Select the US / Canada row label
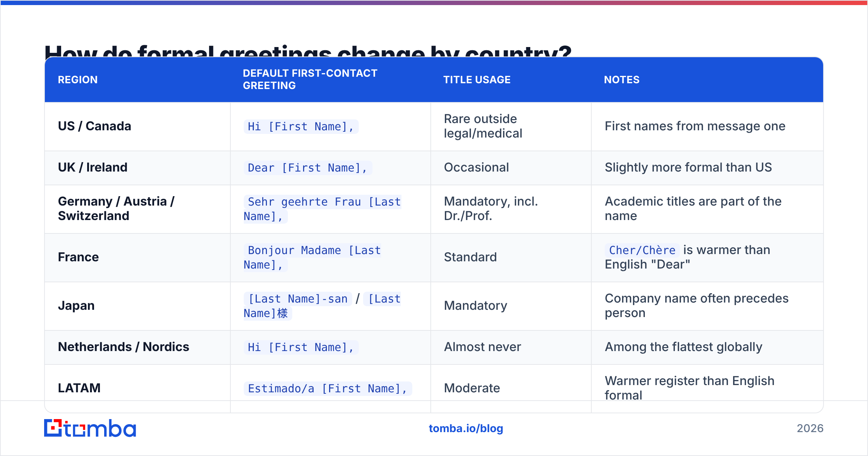The image size is (868, 456). (x=94, y=126)
